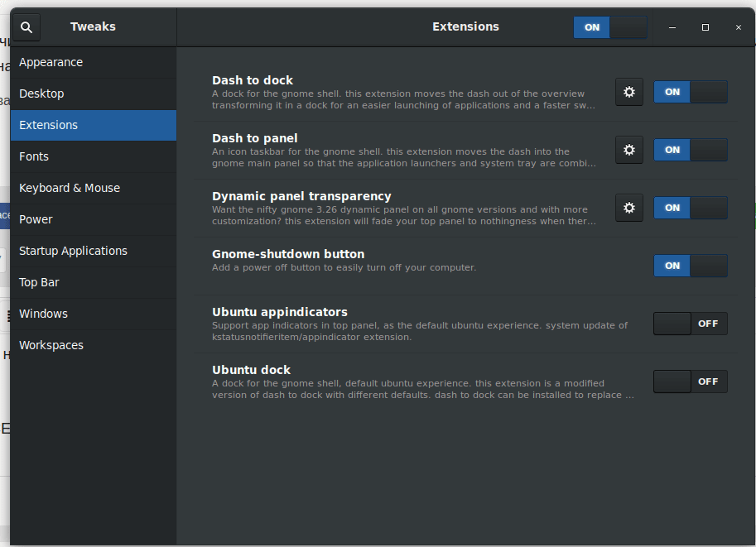The width and height of the screenshot is (756, 547).
Task: Turn off Dynamic panel transparency switch
Action: click(x=691, y=208)
